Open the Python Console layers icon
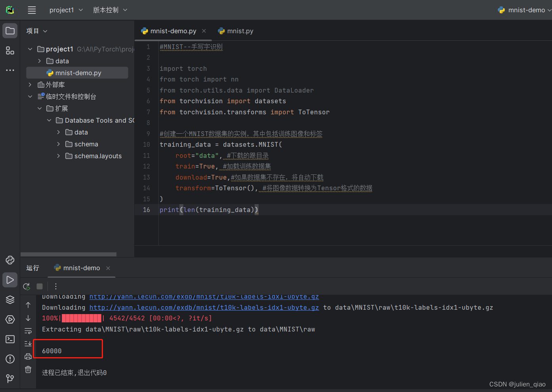Viewport: 552px width, 392px height. pyautogui.click(x=10, y=299)
